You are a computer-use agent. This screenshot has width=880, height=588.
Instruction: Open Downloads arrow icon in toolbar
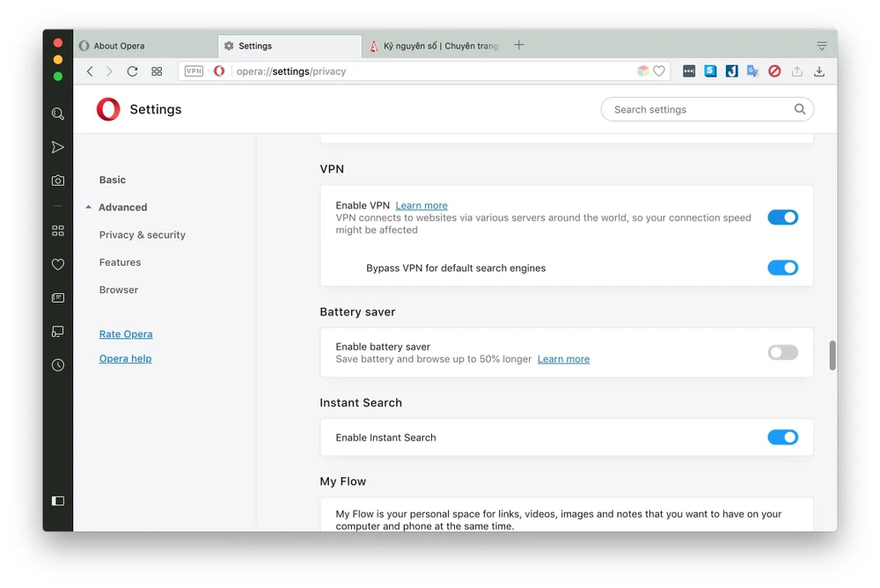819,71
